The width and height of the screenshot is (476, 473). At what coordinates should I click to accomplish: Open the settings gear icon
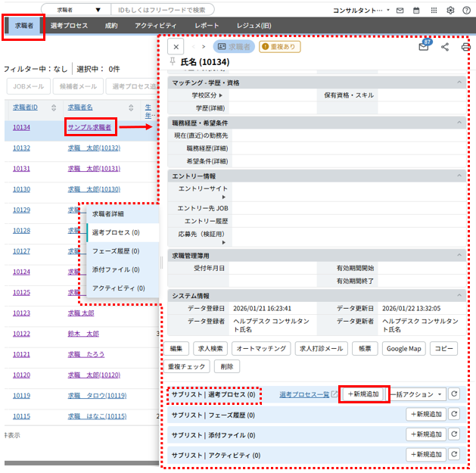(451, 11)
